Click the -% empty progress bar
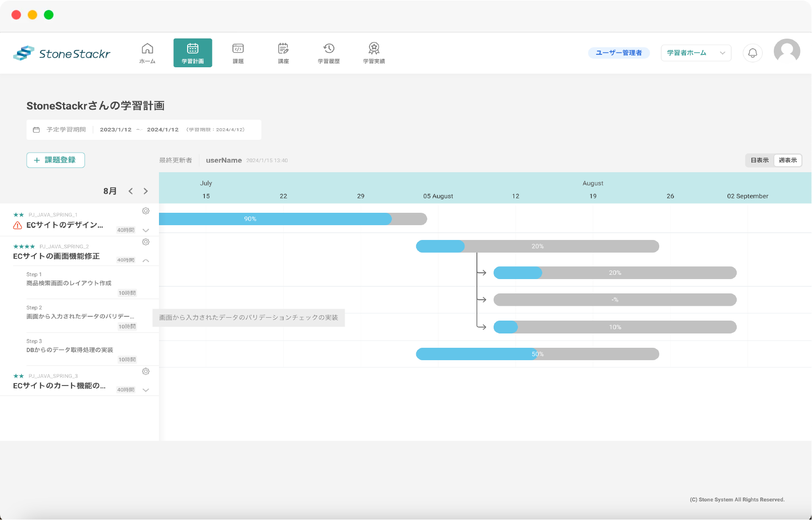The image size is (812, 520). 615,300
